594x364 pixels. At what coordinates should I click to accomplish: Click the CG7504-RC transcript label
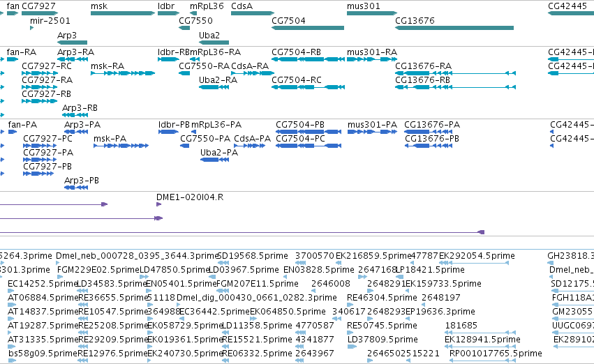(297, 80)
